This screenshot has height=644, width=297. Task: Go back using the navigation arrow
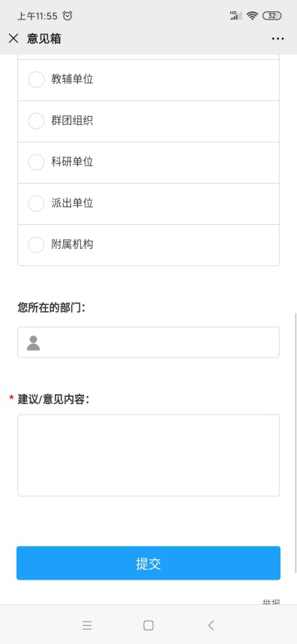coord(211,625)
